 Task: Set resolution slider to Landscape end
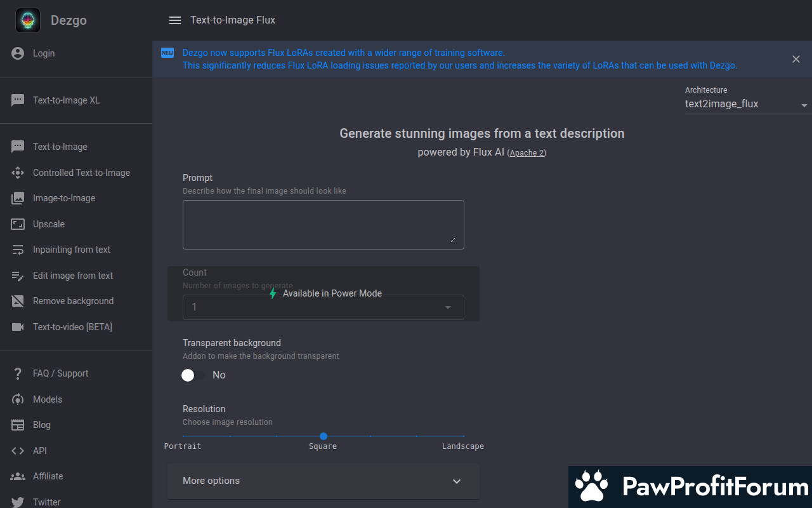[x=464, y=436]
